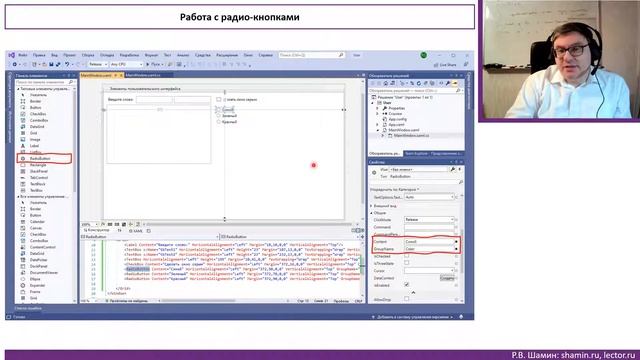Viewport: 640px width, 360px height.
Task: Collapse the Общие properties category
Action: (x=371, y=213)
